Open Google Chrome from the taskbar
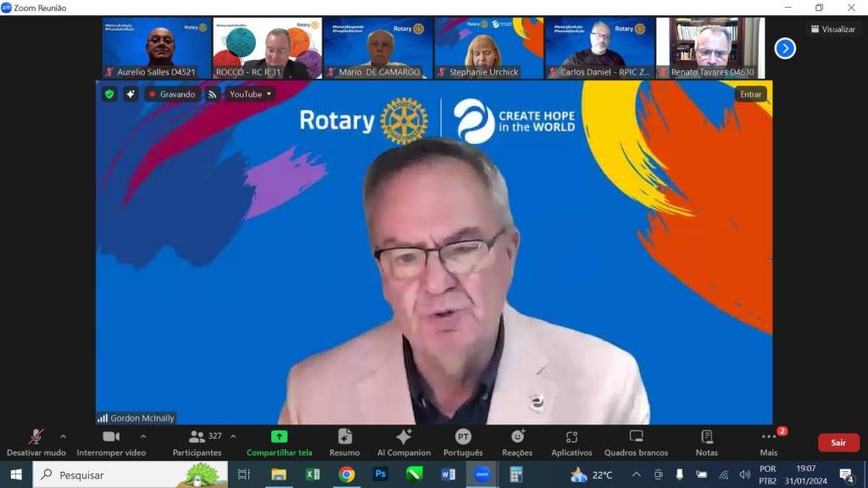 pyautogui.click(x=346, y=474)
